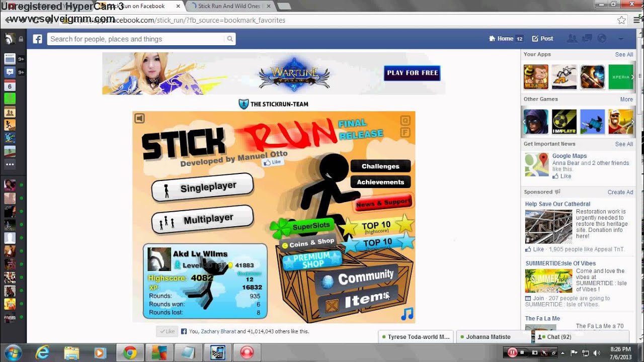Open the Google Maps link
Image resolution: width=644 pixels, height=362 pixels.
point(570,156)
